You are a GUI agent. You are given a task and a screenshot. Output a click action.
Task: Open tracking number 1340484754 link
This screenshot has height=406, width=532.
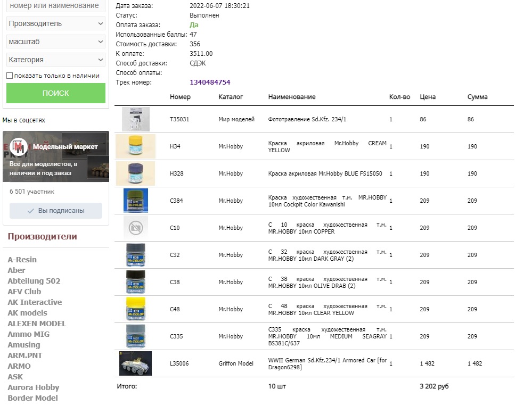coord(210,82)
